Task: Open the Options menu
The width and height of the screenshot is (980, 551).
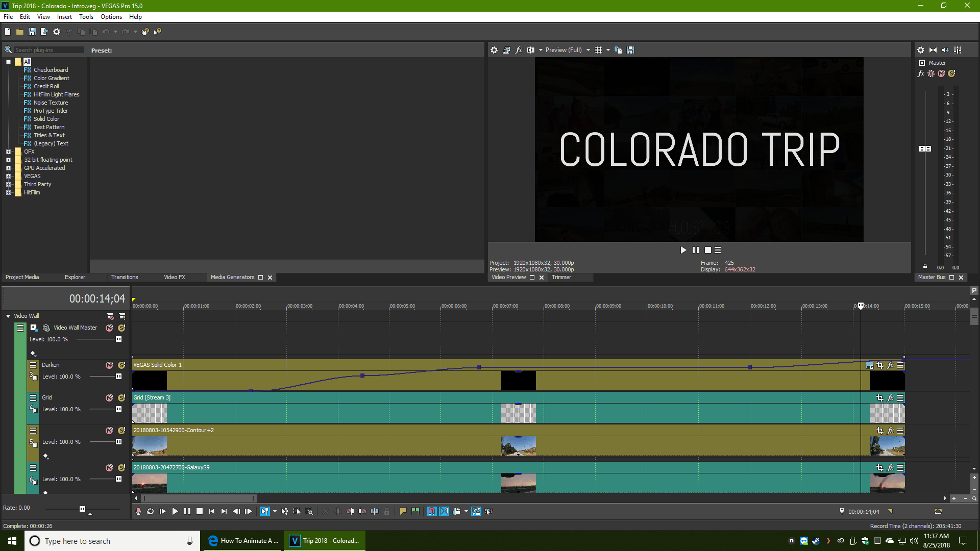Action: (x=111, y=17)
